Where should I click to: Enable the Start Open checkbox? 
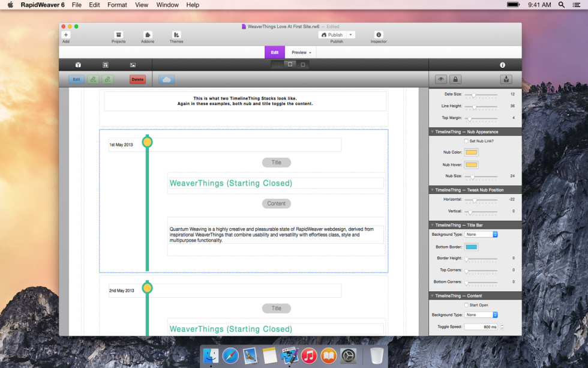click(466, 305)
